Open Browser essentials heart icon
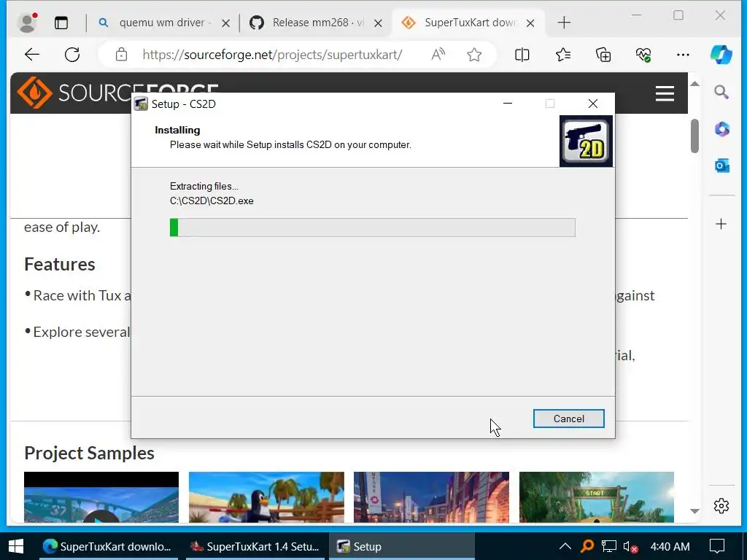 point(643,54)
